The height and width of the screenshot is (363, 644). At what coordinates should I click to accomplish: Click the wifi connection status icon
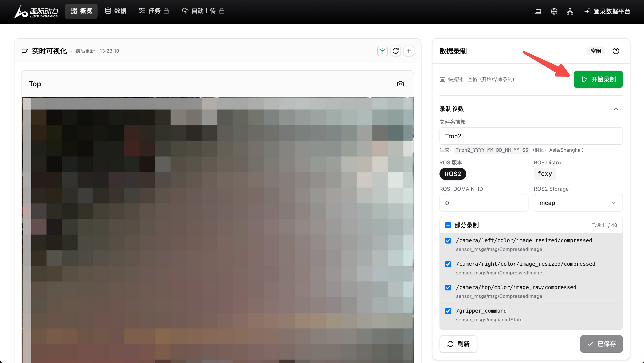click(x=382, y=51)
